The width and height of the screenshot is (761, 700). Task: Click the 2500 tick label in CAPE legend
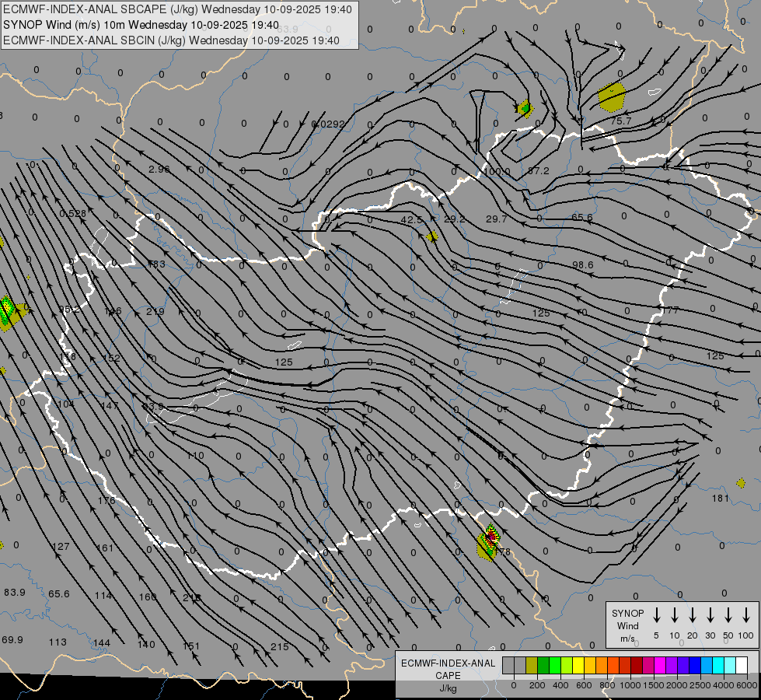700,685
